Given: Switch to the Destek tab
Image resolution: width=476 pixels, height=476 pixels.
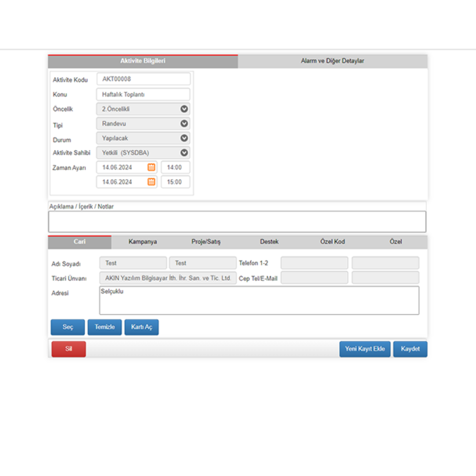Looking at the screenshot, I should (x=269, y=242).
